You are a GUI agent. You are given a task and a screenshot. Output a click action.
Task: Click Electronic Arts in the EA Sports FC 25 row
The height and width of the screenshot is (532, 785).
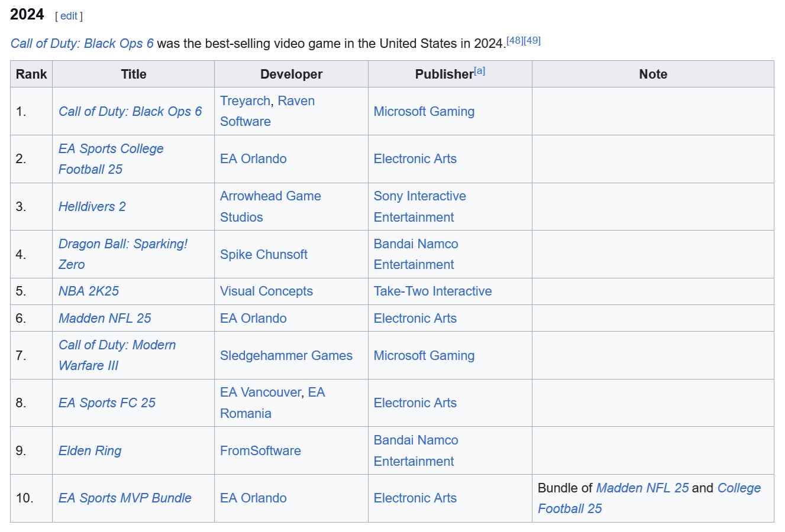(415, 403)
